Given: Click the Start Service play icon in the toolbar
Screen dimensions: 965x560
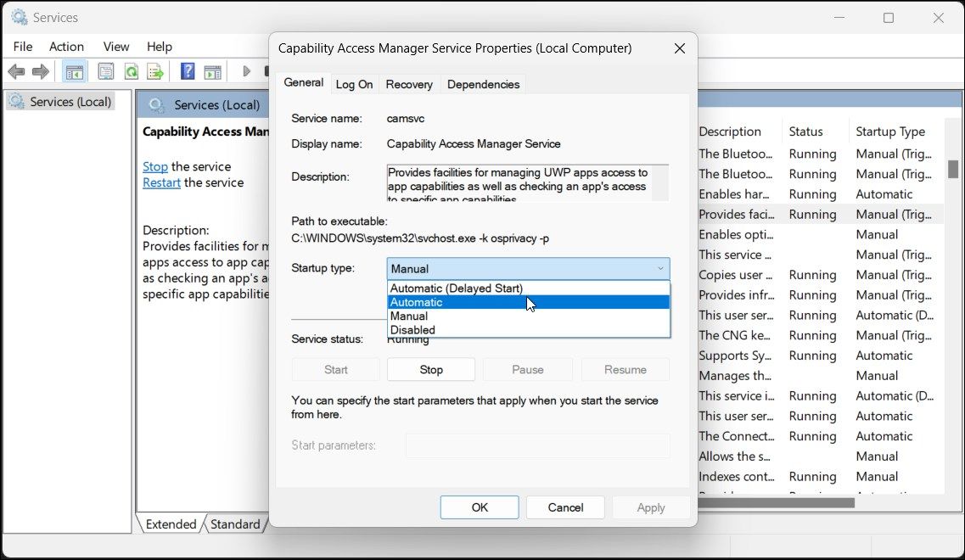Looking at the screenshot, I should [247, 71].
